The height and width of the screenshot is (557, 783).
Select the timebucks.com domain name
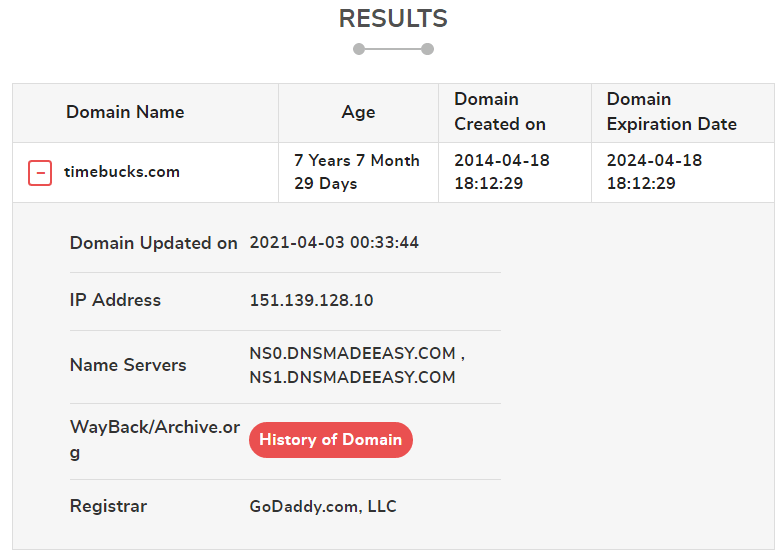[x=122, y=172]
